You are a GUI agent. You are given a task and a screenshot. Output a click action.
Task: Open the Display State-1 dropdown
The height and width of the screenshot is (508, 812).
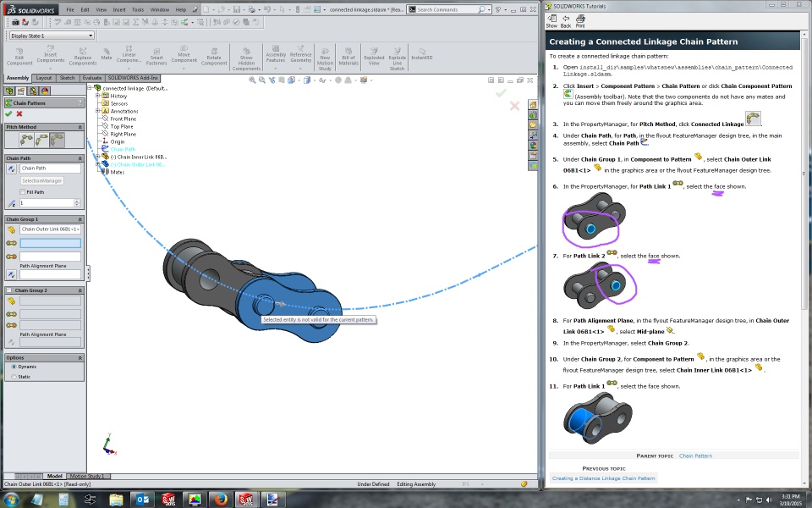click(x=52, y=36)
